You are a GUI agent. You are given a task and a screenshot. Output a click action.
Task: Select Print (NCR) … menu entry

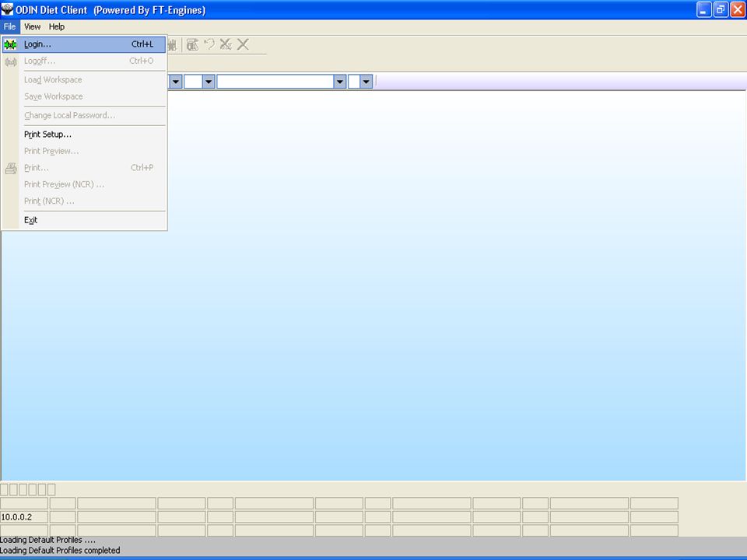tap(84, 201)
